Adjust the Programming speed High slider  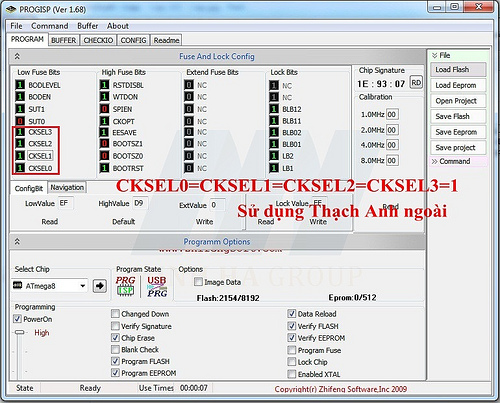click(20, 332)
